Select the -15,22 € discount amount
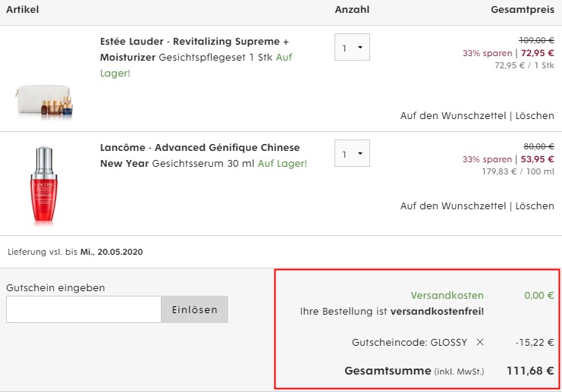 coord(535,343)
